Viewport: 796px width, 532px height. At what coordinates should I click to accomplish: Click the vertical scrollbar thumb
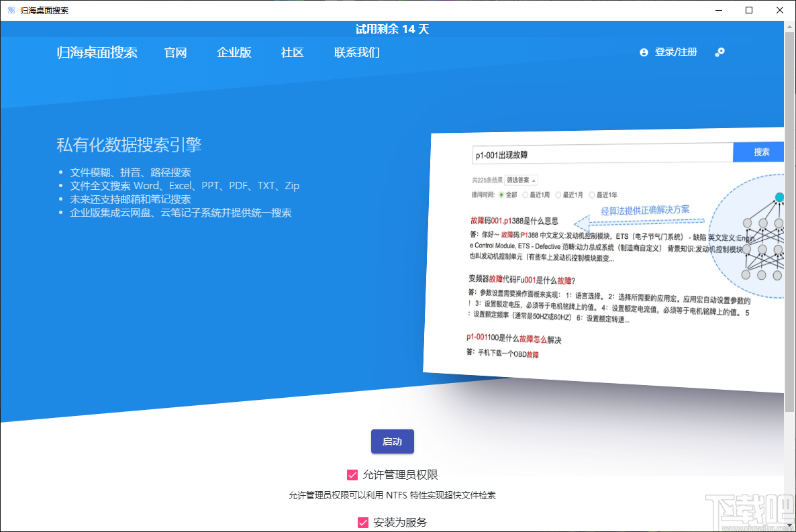[789, 221]
